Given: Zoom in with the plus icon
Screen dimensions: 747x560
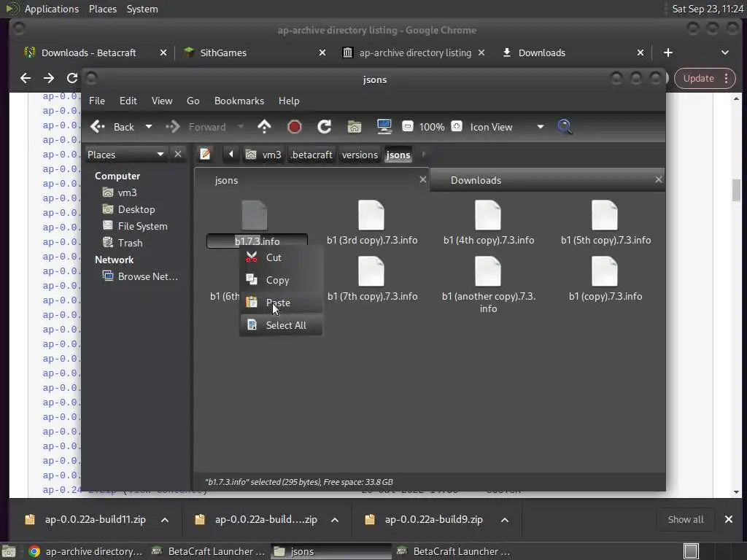Looking at the screenshot, I should click(x=457, y=126).
